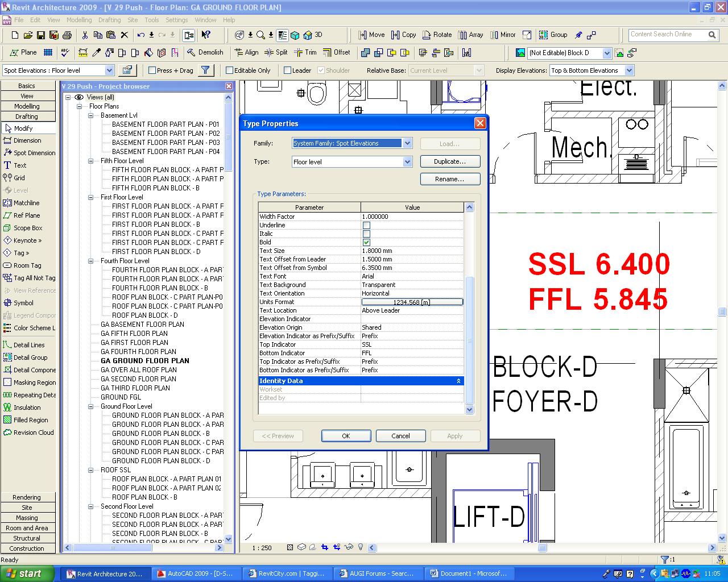Activate the Zoom magnifier tool
This screenshot has height=582, width=728.
[260, 35]
